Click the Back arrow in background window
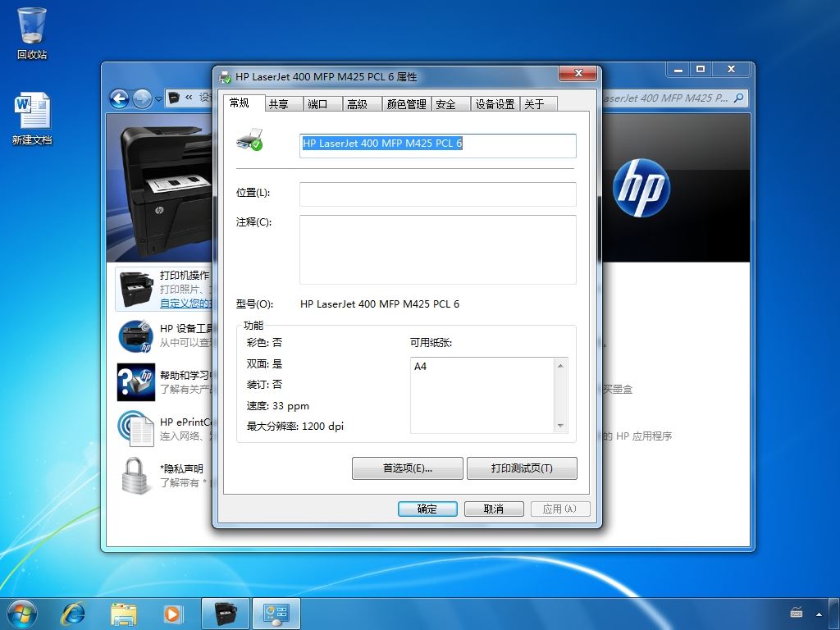 119,98
